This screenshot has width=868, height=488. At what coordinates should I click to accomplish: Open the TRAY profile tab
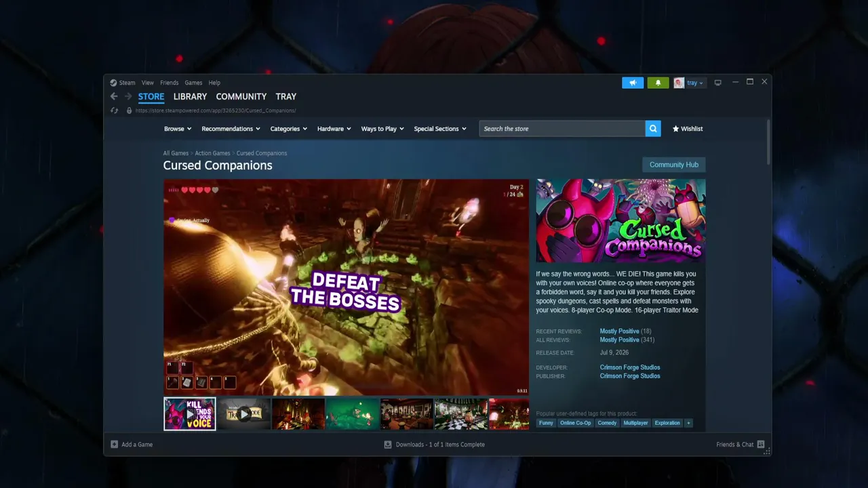[286, 96]
